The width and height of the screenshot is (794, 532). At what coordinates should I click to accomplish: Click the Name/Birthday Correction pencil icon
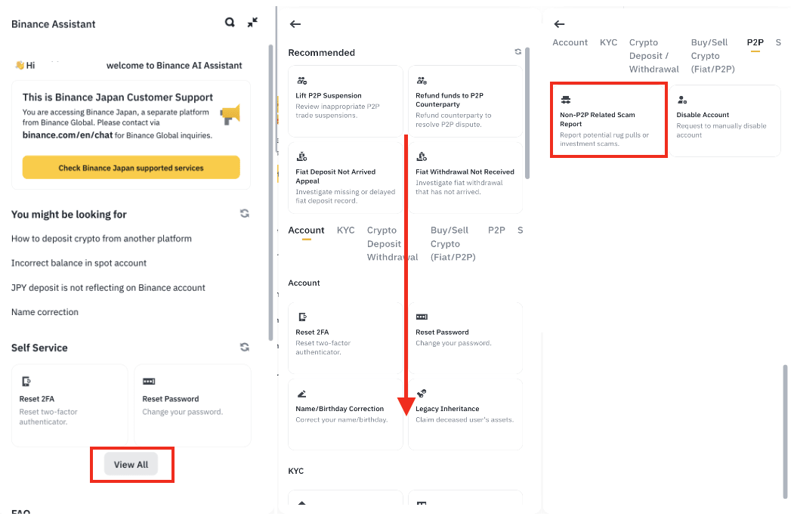click(x=301, y=394)
